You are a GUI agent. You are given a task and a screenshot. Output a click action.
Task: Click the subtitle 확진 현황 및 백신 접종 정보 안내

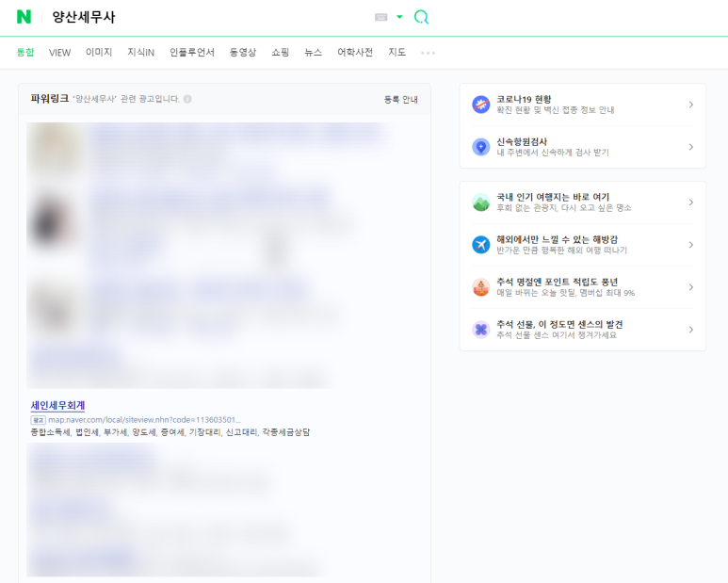(556, 110)
